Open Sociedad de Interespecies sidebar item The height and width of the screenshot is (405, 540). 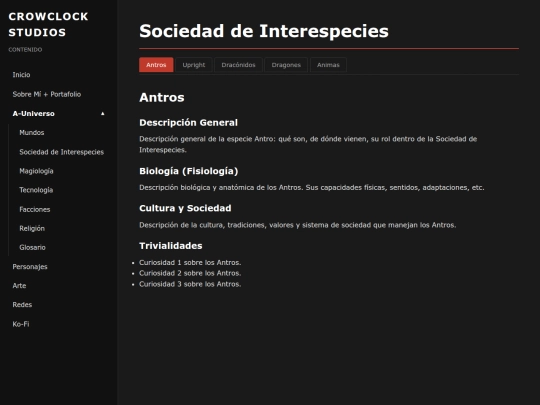click(62, 152)
